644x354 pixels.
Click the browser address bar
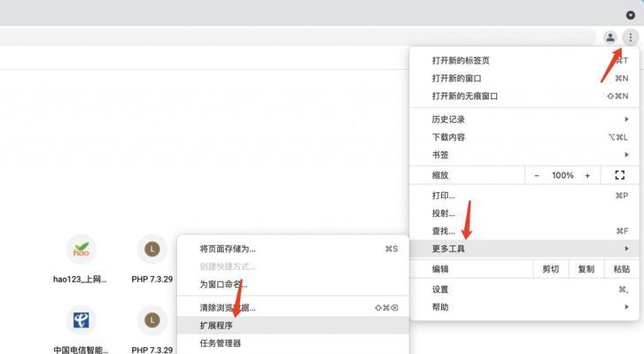(x=298, y=37)
